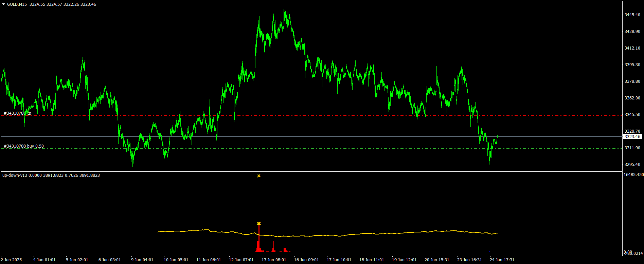Select the order label '#34318788 buy 0.50'
This screenshot has height=264, width=644.
24,146
